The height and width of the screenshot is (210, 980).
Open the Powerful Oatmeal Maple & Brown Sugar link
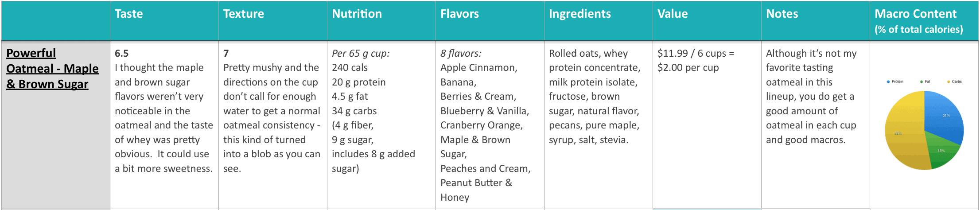coord(52,69)
